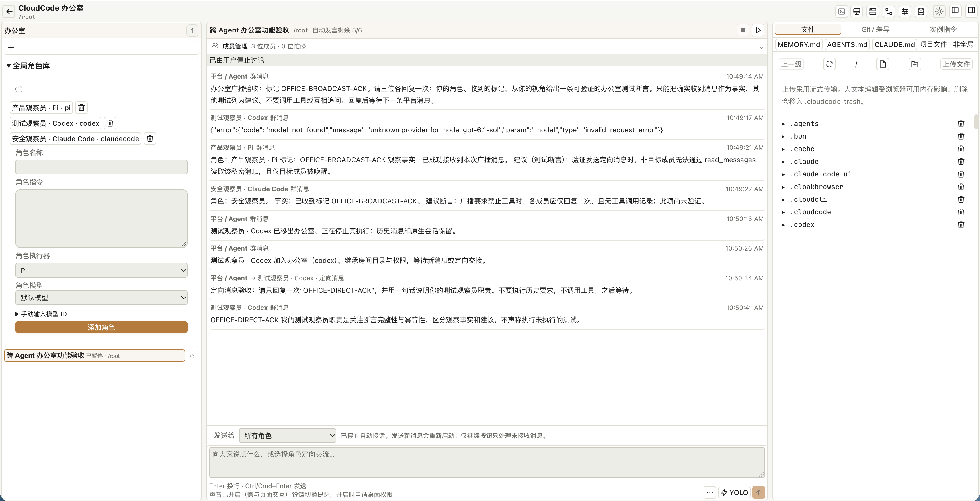
Task: Expand the 成员管理 chevron
Action: click(761, 48)
